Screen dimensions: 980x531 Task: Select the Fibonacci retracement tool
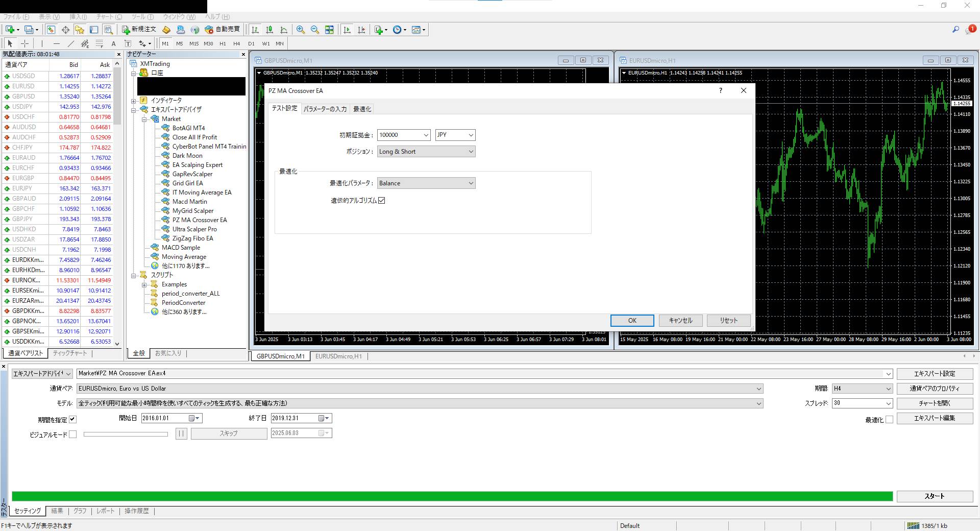click(99, 43)
